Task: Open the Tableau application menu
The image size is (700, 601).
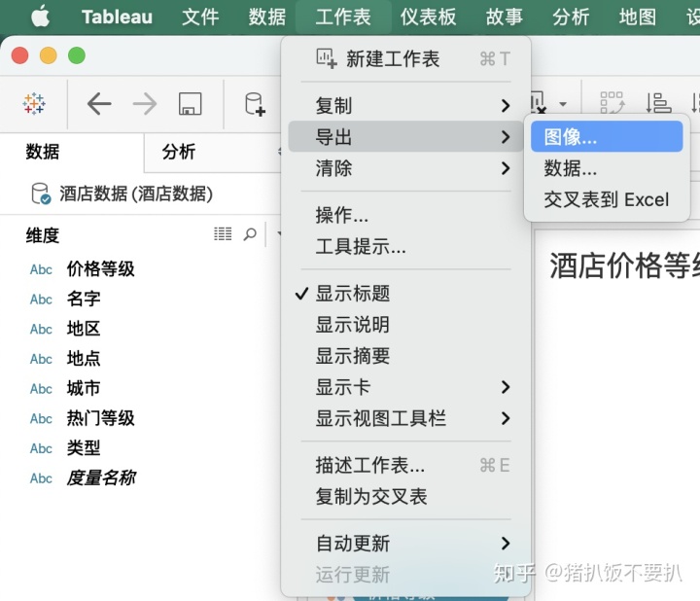Action: pyautogui.click(x=117, y=17)
